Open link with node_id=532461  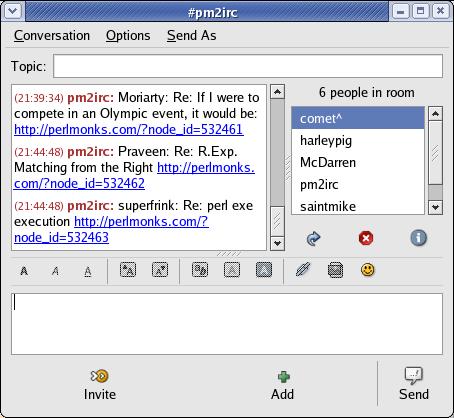(129, 129)
